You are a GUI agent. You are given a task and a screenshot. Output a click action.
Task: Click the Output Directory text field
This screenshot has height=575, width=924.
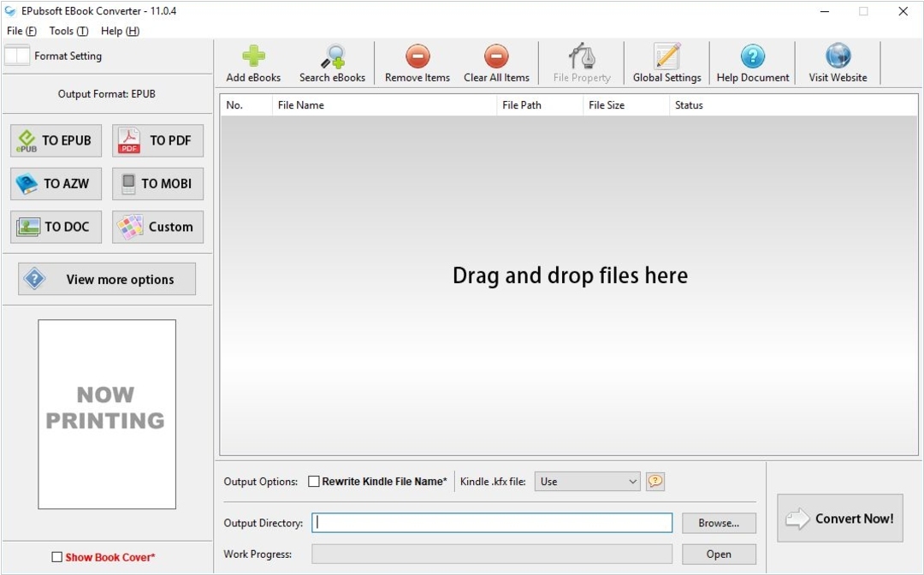(492, 523)
